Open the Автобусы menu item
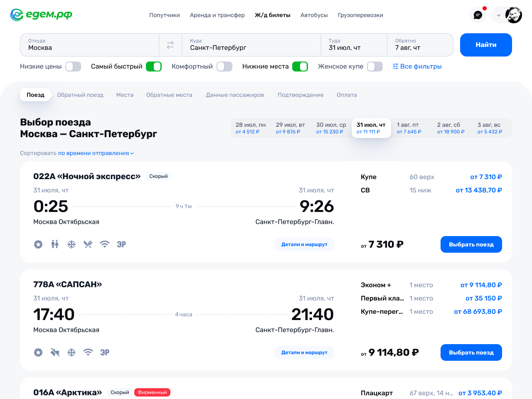Screen dimensions: 532x399 314,15
